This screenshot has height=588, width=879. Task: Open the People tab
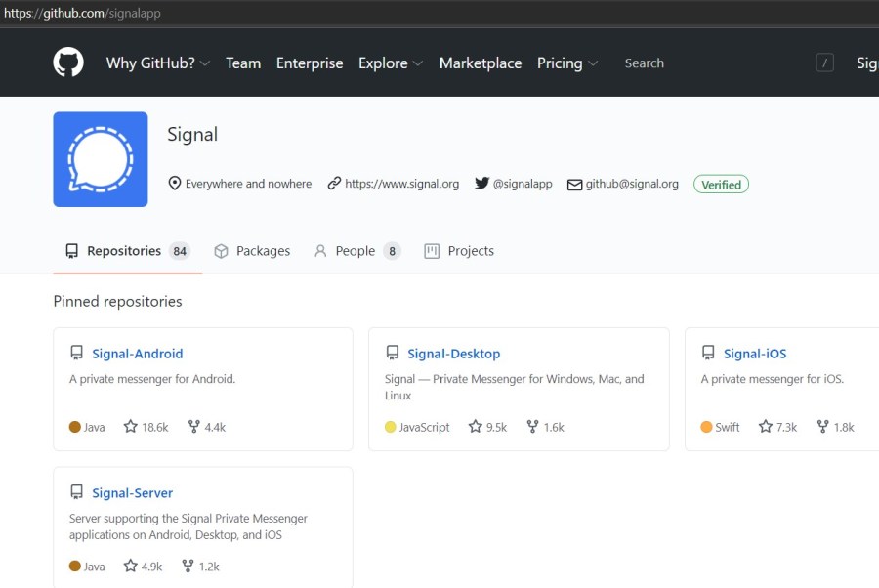[356, 251]
